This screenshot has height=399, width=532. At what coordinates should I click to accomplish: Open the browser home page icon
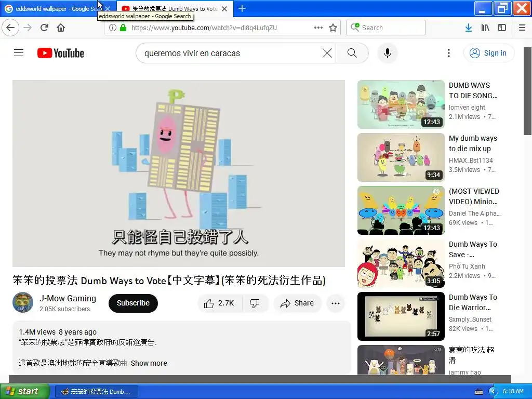coord(61,28)
